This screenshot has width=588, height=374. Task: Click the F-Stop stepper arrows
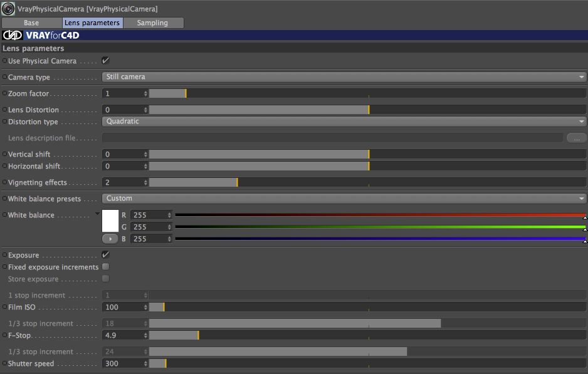click(x=145, y=335)
